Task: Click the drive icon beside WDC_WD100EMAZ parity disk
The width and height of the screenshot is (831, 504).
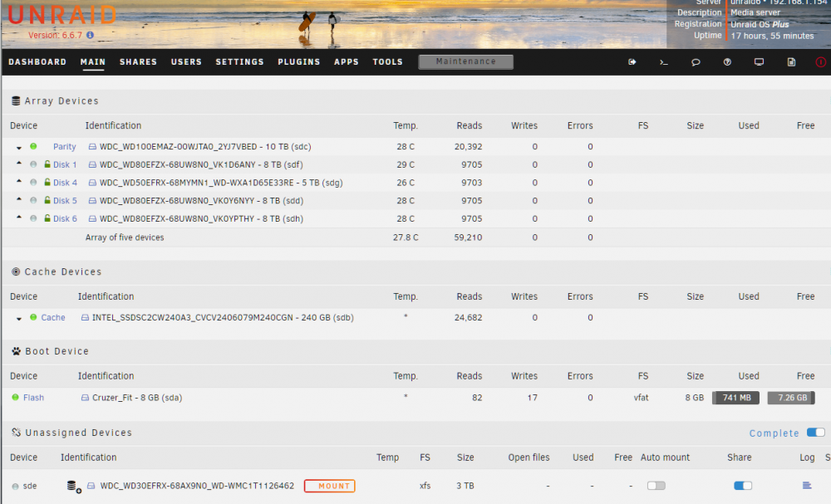Action: pos(92,147)
